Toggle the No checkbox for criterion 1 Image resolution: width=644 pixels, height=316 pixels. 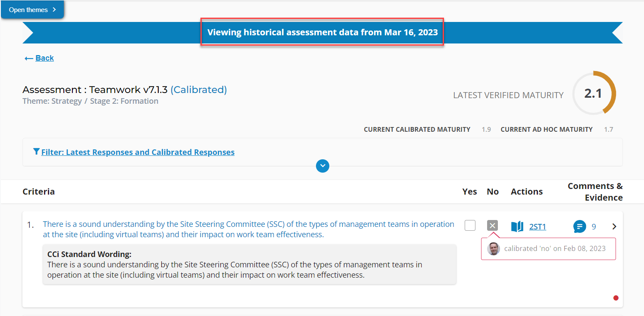[x=492, y=226]
